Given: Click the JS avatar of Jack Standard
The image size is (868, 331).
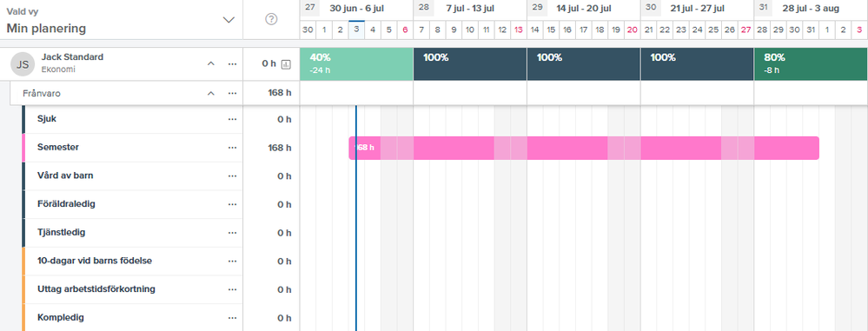Looking at the screenshot, I should tap(22, 64).
